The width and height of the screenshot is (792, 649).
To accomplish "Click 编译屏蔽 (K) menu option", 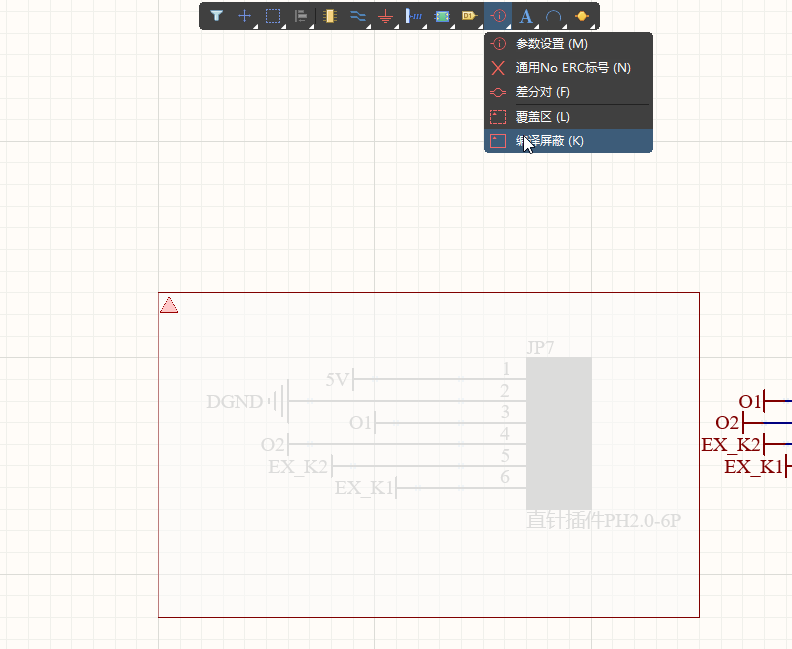I will click(549, 141).
